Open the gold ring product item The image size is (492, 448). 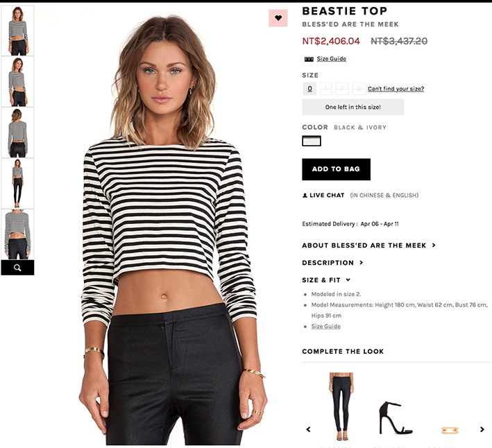(x=450, y=430)
